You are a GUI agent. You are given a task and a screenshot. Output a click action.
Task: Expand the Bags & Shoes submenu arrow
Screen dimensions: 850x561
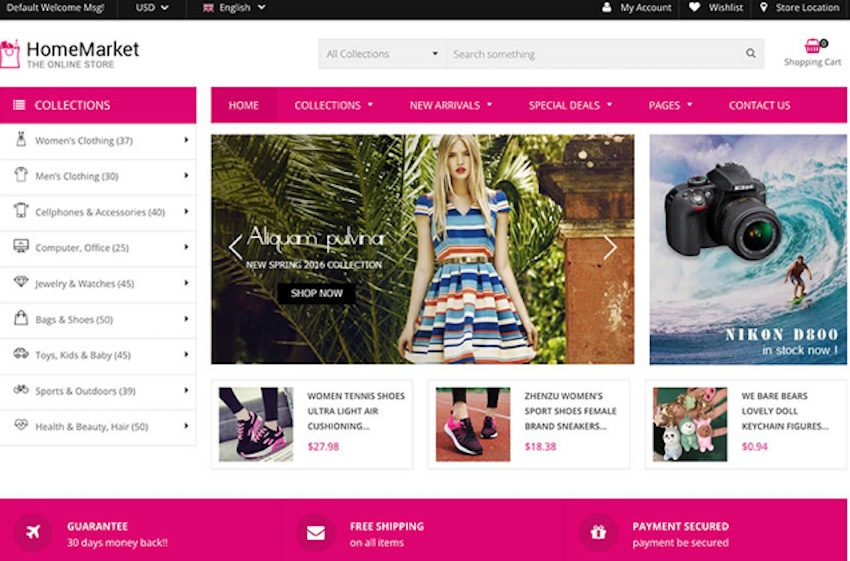[x=186, y=319]
